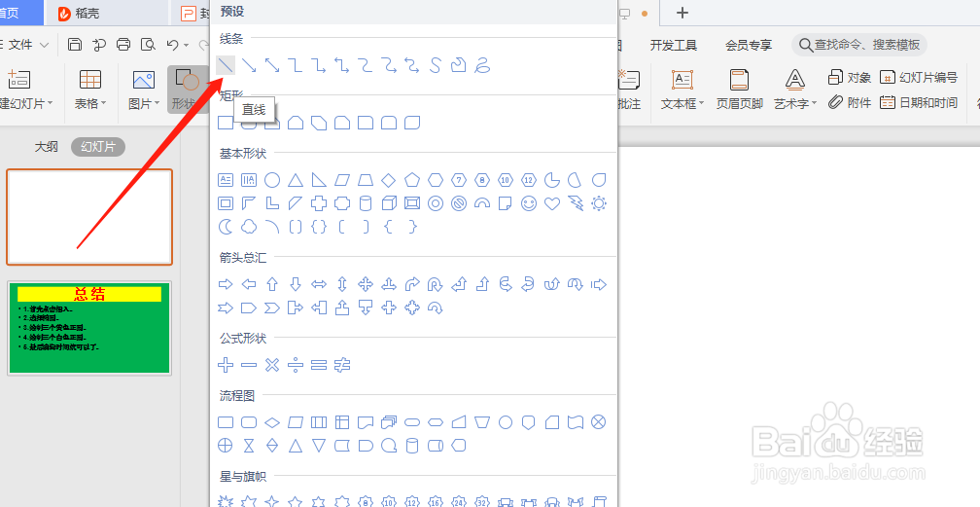The width and height of the screenshot is (980, 507).
Task: Collapse the 形状 shapes dropdown button
Action: [x=188, y=90]
